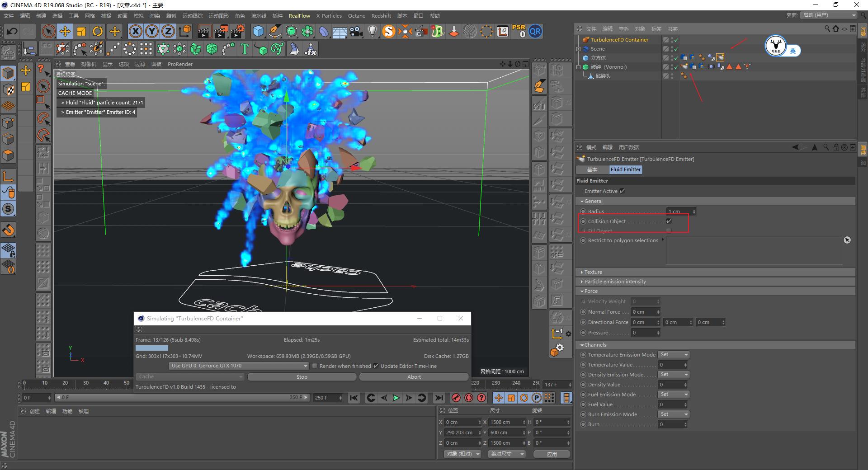Switch to the Fluid Emitter tab

(626, 169)
